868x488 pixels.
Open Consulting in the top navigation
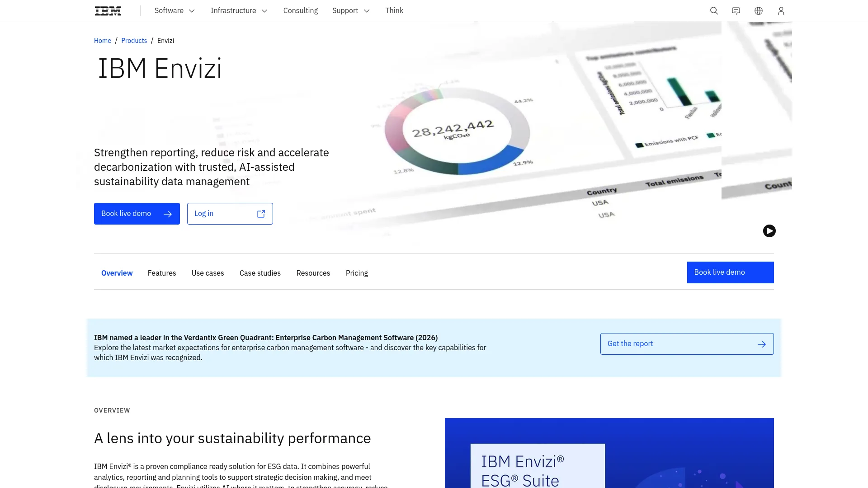tap(300, 11)
